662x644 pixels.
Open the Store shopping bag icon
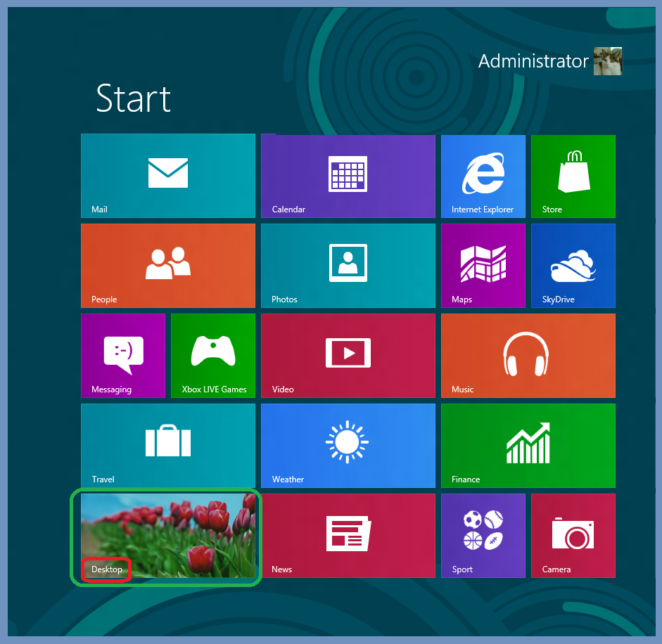click(x=573, y=172)
